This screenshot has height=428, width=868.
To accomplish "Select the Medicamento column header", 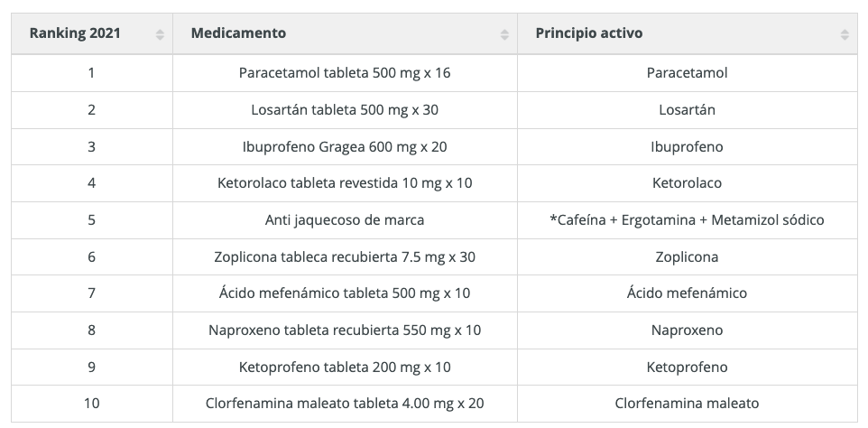I will tap(345, 33).
